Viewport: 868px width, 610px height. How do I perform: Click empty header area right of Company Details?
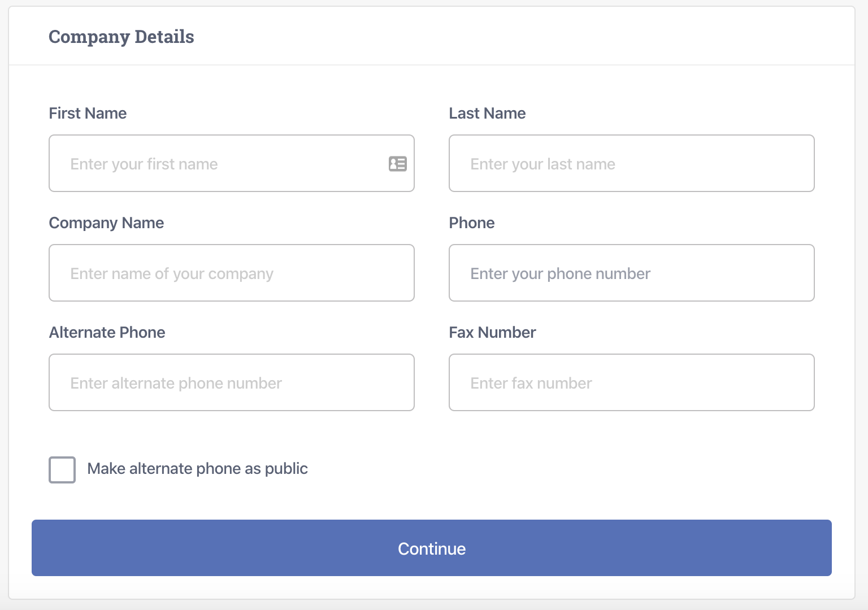pos(509,37)
